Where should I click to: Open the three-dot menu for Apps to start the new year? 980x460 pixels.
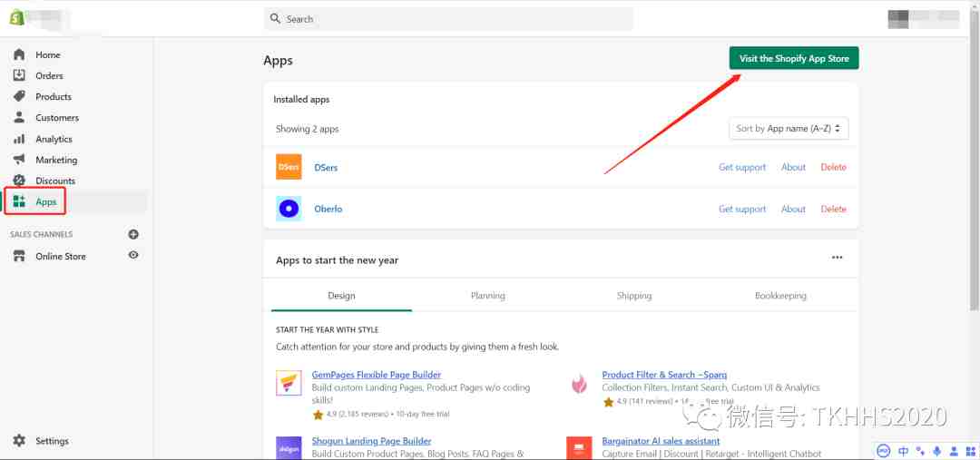[x=837, y=258]
